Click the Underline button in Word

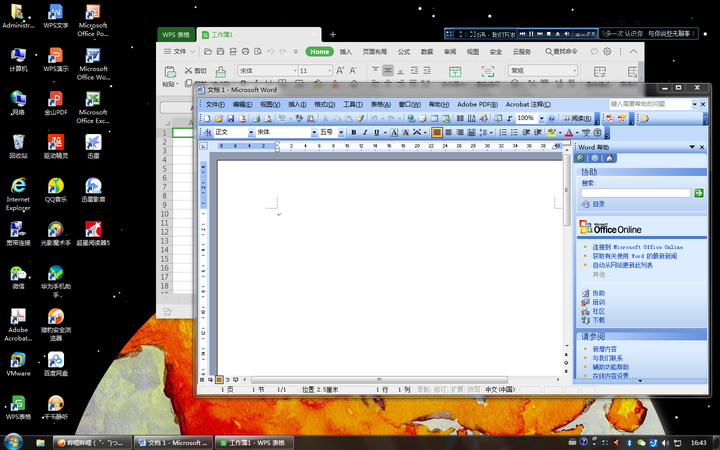click(x=376, y=133)
